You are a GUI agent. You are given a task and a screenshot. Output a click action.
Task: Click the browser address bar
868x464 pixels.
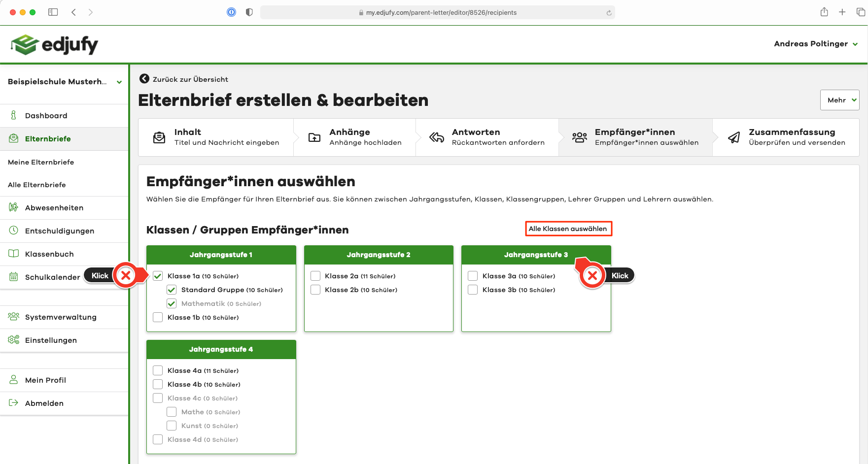(x=438, y=12)
